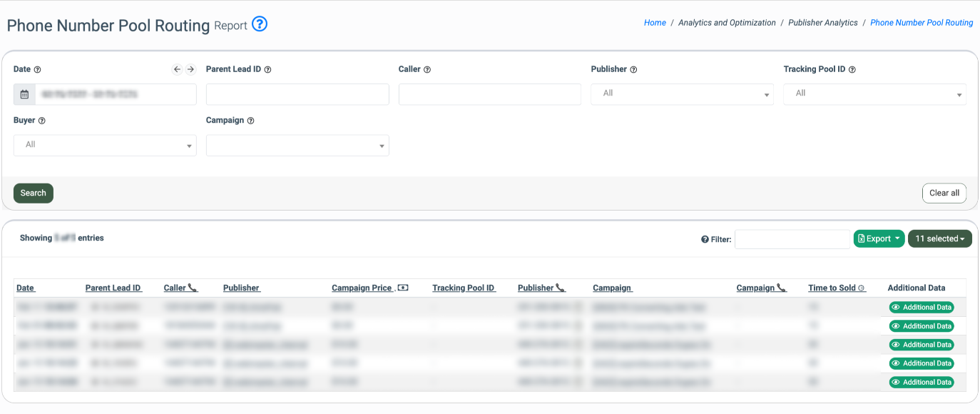
Task: Go to Home breadcrumb link
Action: pos(655,23)
